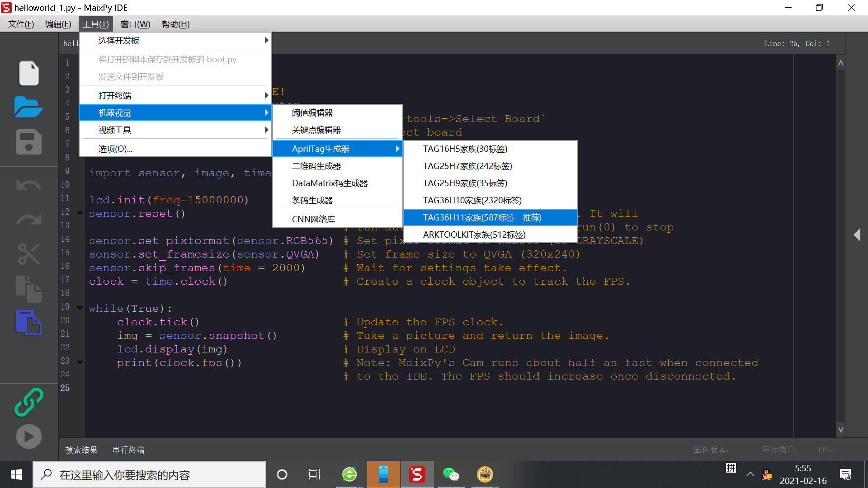The image size is (868, 488).
Task: Open the 二维码生成器 tool
Action: tap(338, 166)
